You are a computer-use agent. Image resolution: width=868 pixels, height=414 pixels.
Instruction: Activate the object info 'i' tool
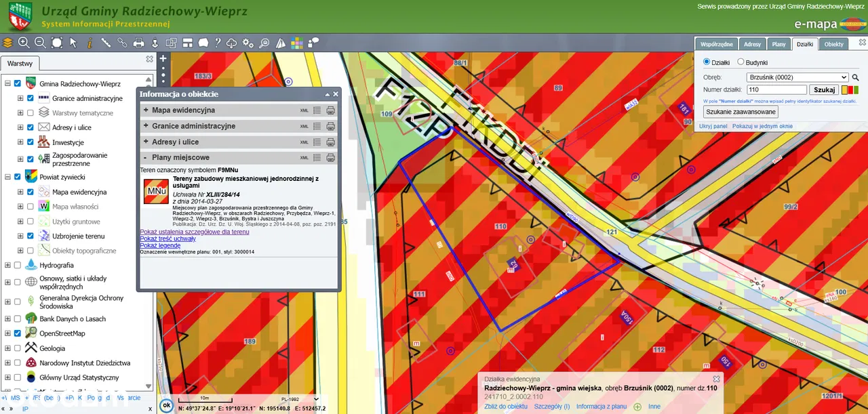point(90,43)
